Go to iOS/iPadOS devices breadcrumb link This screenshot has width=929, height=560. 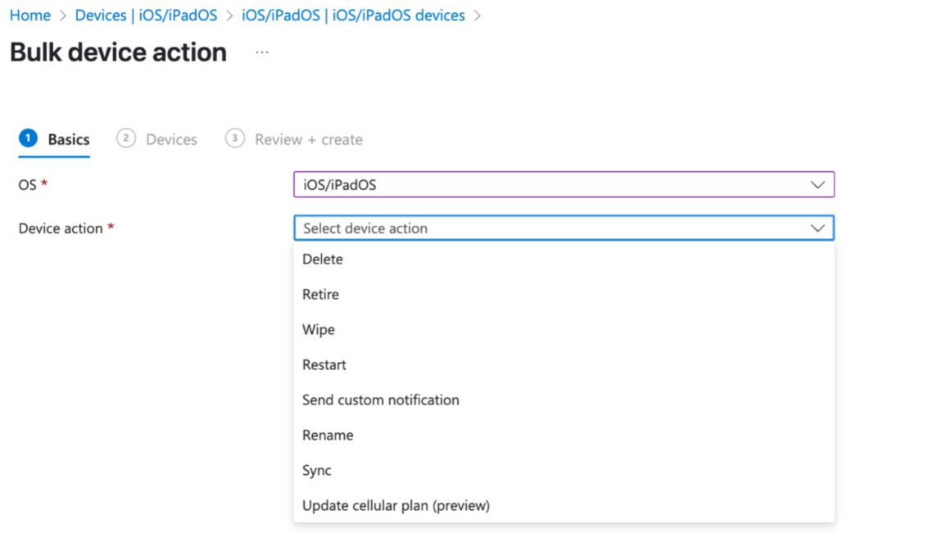[x=353, y=16]
